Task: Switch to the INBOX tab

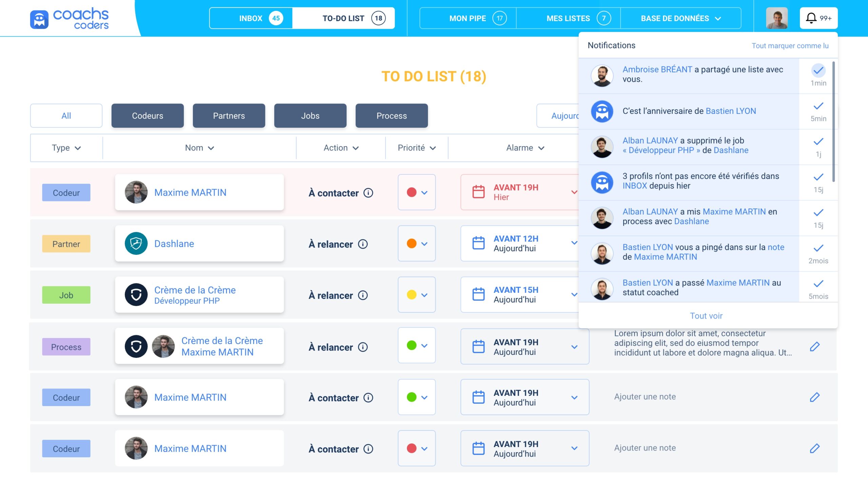Action: (251, 18)
